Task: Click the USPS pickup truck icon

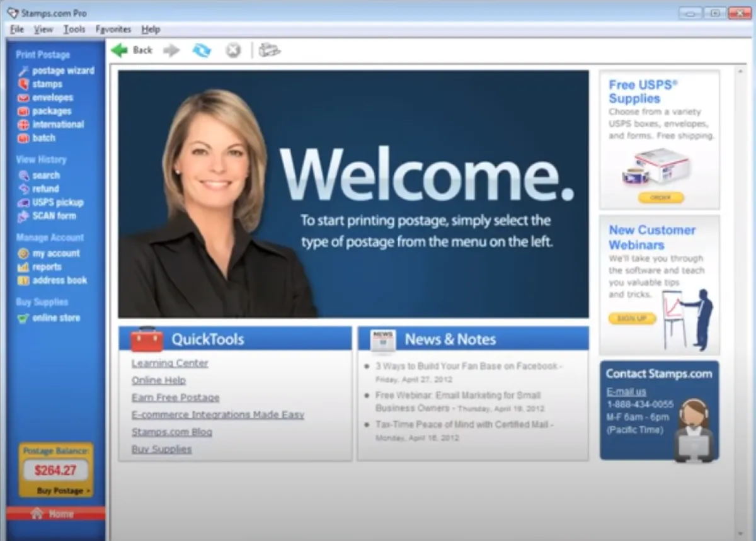Action: [x=23, y=203]
